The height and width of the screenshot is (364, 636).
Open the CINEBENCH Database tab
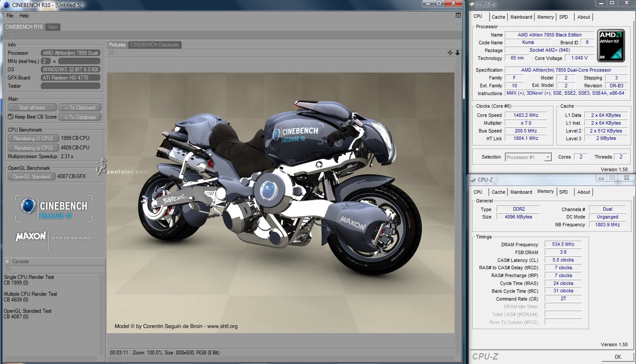click(x=155, y=45)
